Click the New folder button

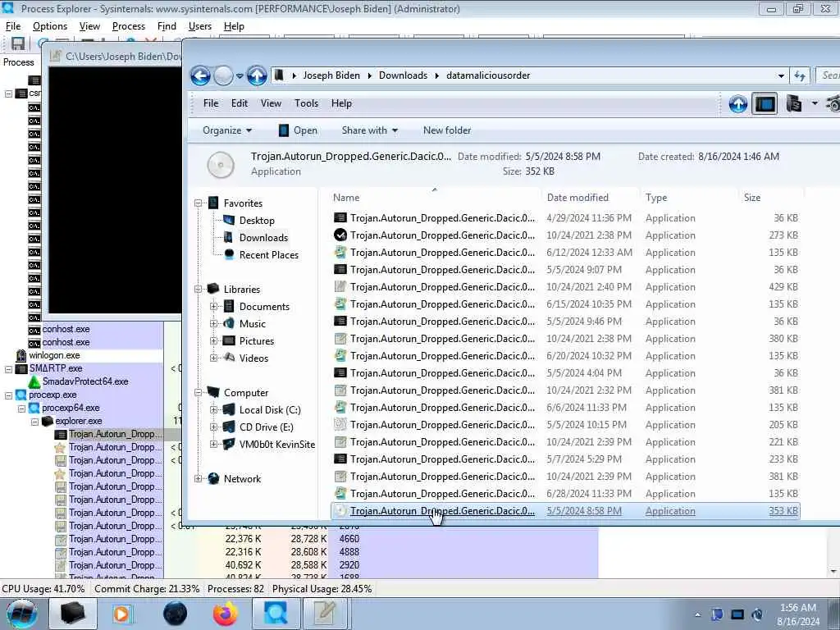coord(447,130)
